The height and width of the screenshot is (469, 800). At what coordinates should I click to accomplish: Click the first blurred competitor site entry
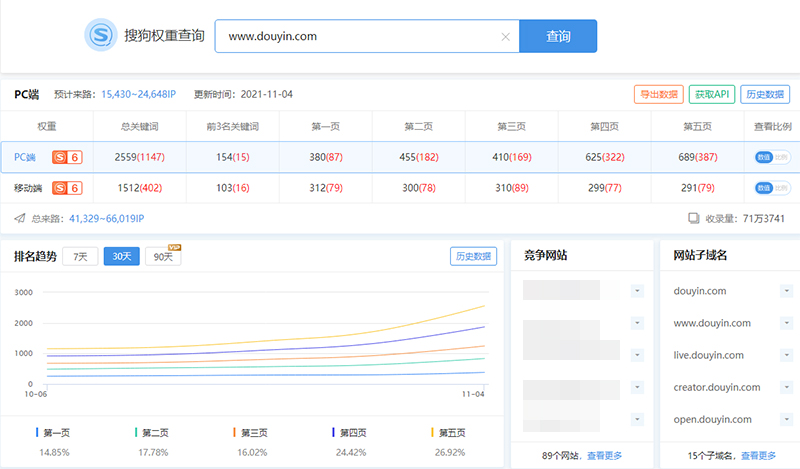pos(571,290)
